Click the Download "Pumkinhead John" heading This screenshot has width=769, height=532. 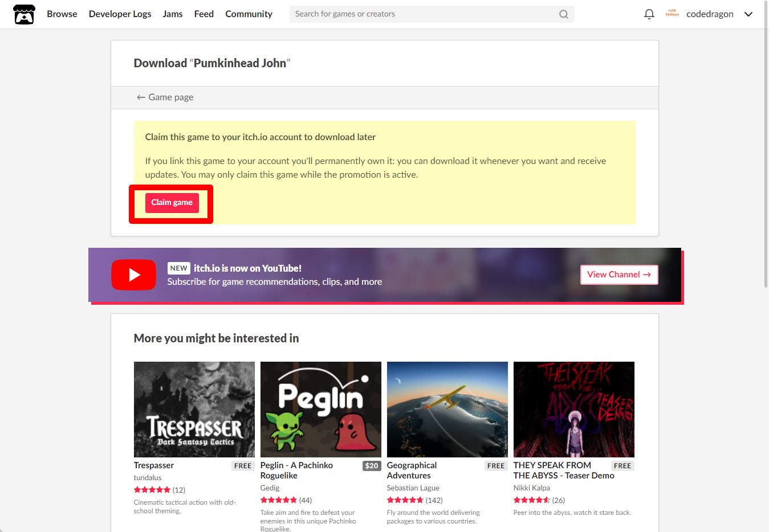coord(212,63)
